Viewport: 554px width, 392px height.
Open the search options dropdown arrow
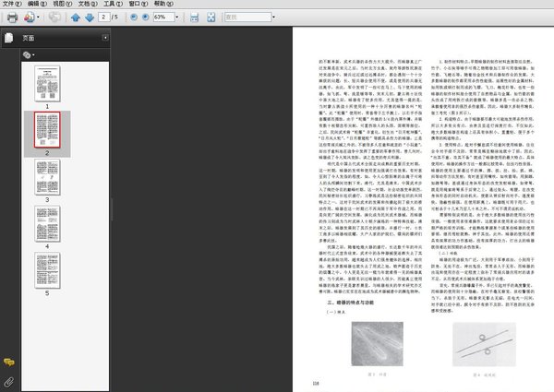273,17
